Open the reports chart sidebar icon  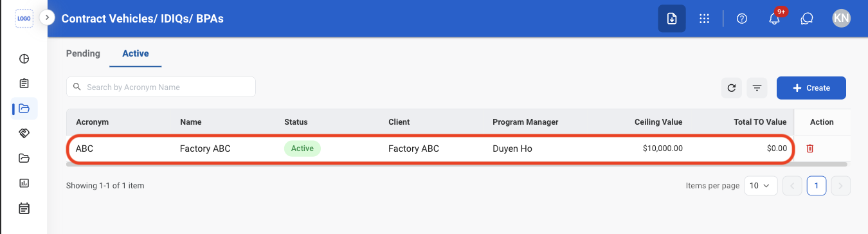point(24,183)
